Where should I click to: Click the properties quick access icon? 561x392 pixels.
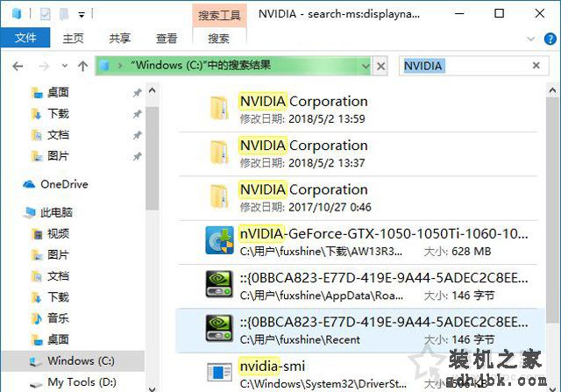coord(45,14)
